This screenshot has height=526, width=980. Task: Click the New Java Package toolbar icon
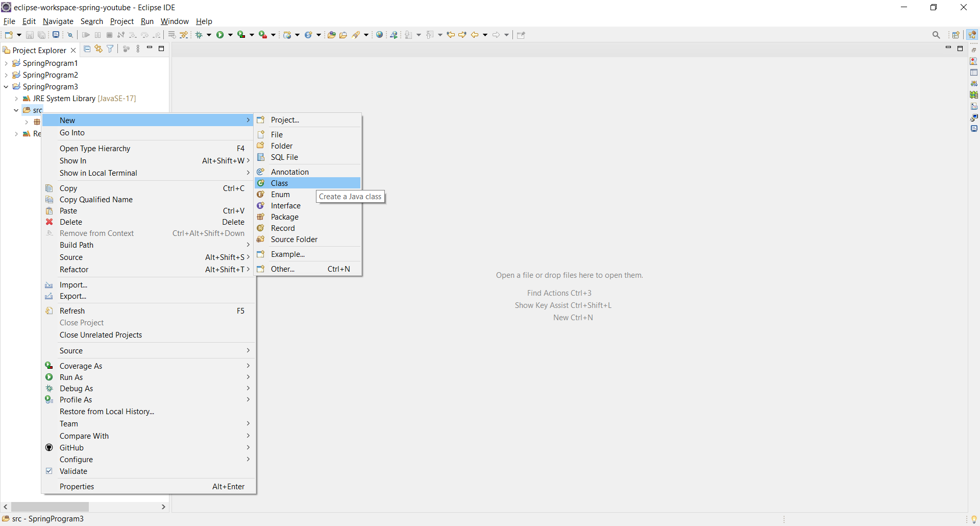click(287, 35)
